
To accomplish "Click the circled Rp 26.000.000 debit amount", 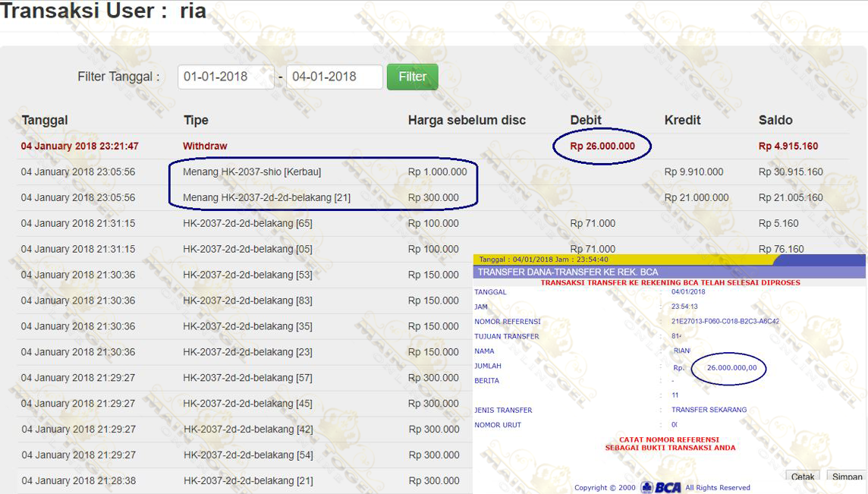I will pos(602,146).
